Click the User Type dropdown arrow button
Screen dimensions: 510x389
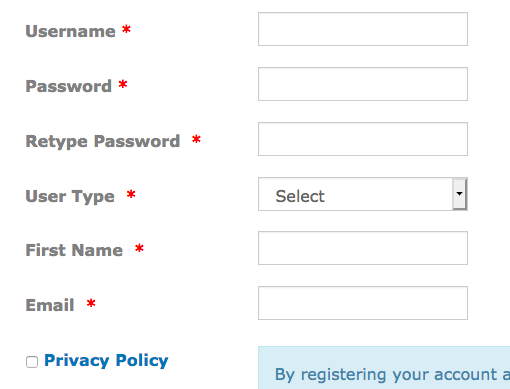click(459, 194)
